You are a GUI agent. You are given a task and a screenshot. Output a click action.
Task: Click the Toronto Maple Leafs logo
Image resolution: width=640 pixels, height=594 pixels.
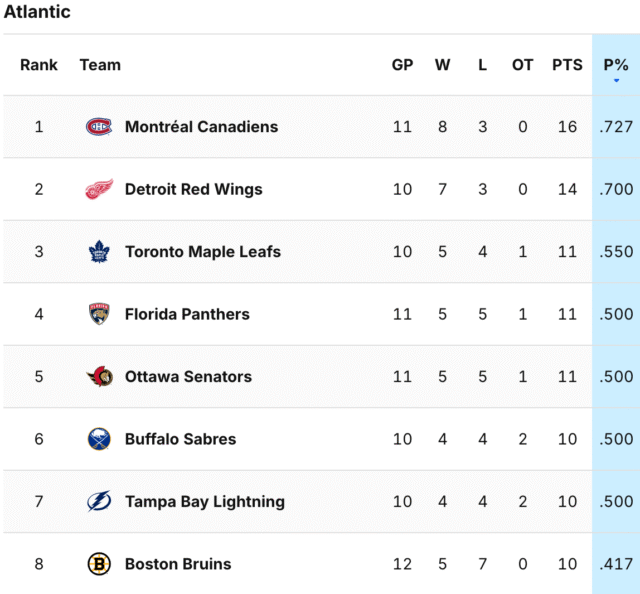click(x=99, y=252)
